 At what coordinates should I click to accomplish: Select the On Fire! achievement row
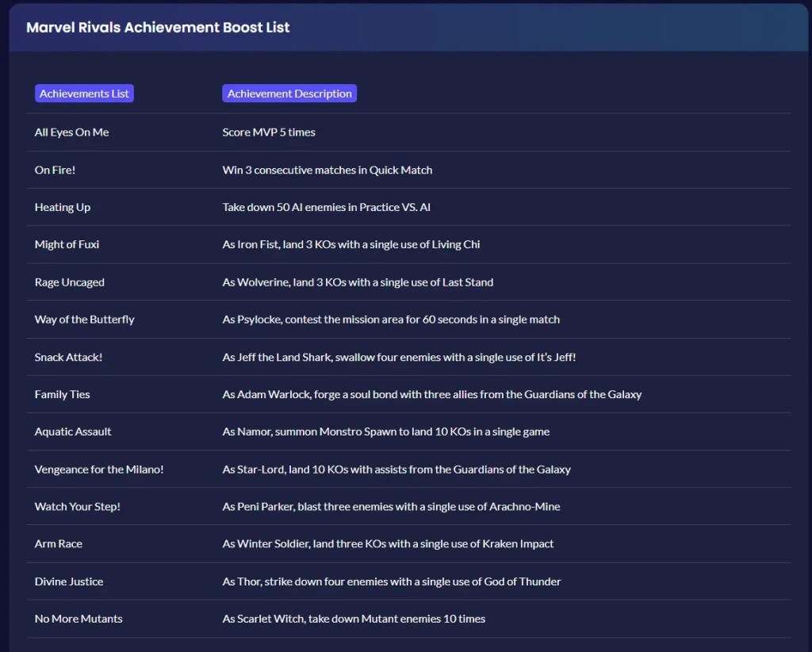click(56, 170)
